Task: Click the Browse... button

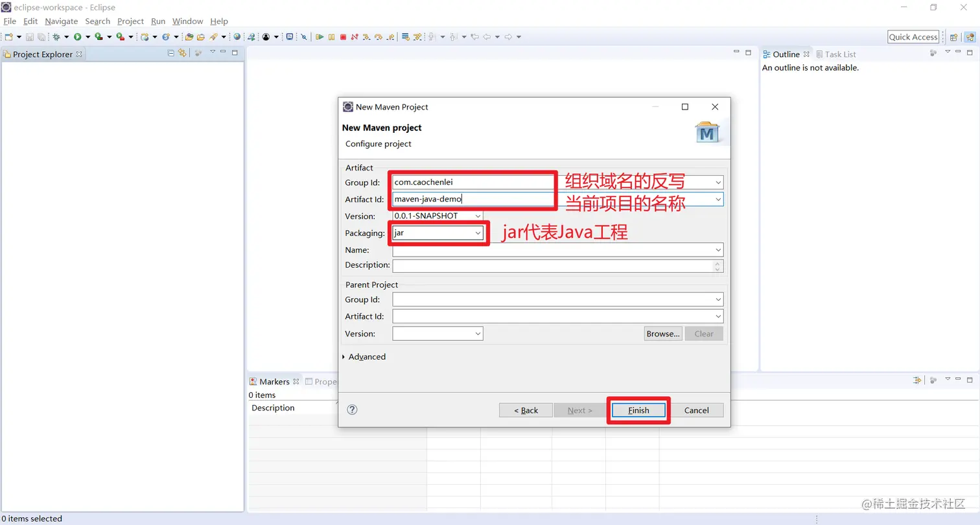Action: pyautogui.click(x=663, y=334)
